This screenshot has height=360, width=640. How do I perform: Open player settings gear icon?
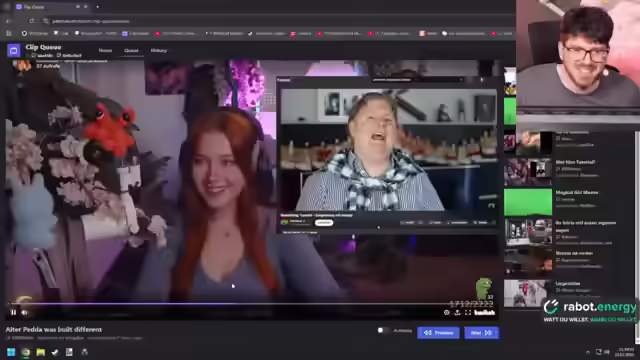click(447, 313)
